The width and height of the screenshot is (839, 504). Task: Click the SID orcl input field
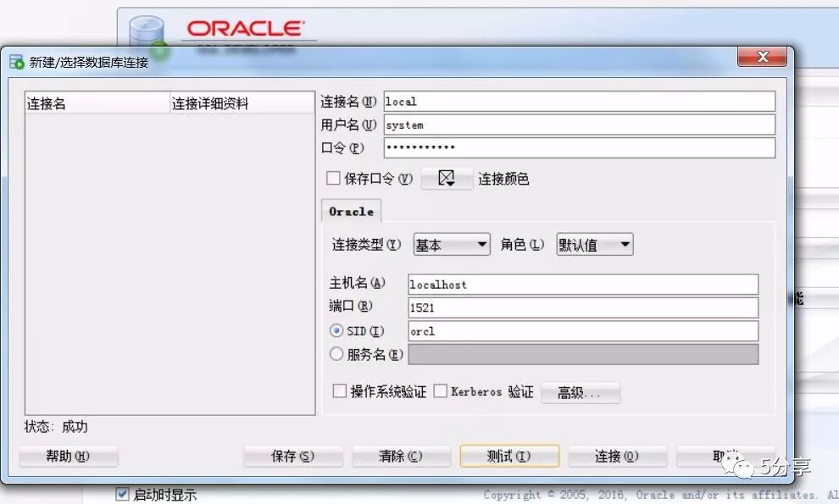point(583,331)
